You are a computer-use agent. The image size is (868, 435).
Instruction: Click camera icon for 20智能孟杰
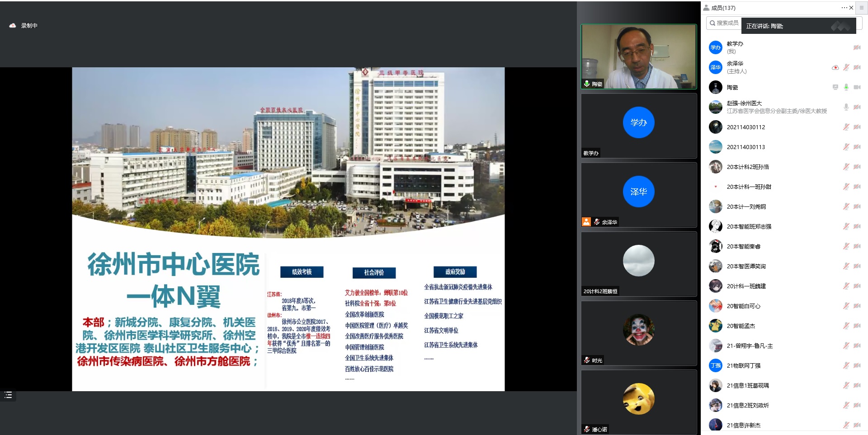pyautogui.click(x=857, y=326)
